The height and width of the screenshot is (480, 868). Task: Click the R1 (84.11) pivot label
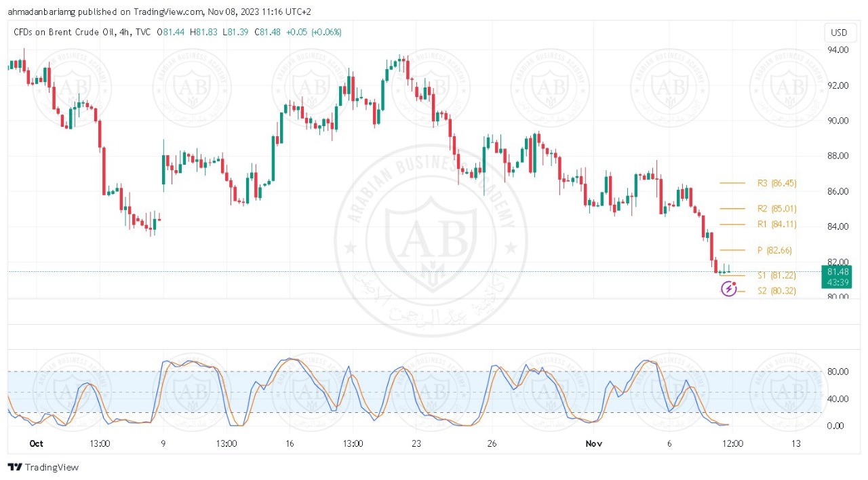click(x=776, y=224)
